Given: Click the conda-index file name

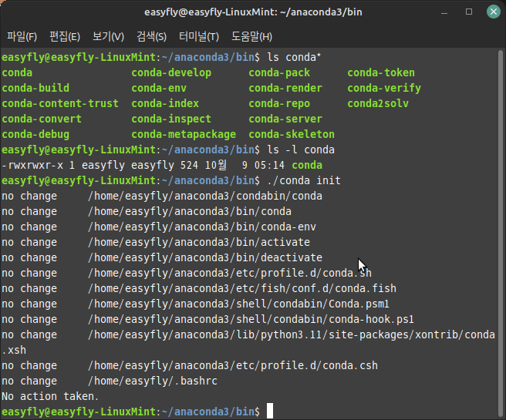Looking at the screenshot, I should 165,104.
